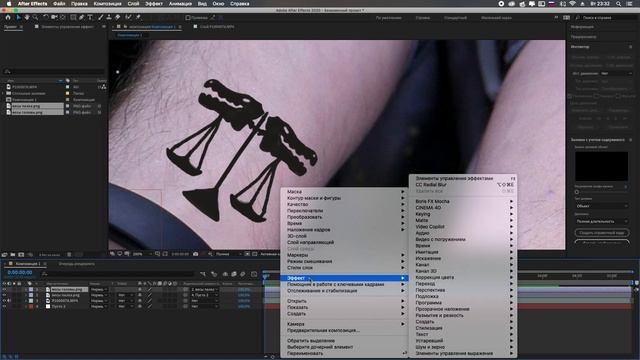Image resolution: width=640 pixels, height=360 pixels.
Task: Select the Camera tool in toolbar
Action: [x=54, y=18]
